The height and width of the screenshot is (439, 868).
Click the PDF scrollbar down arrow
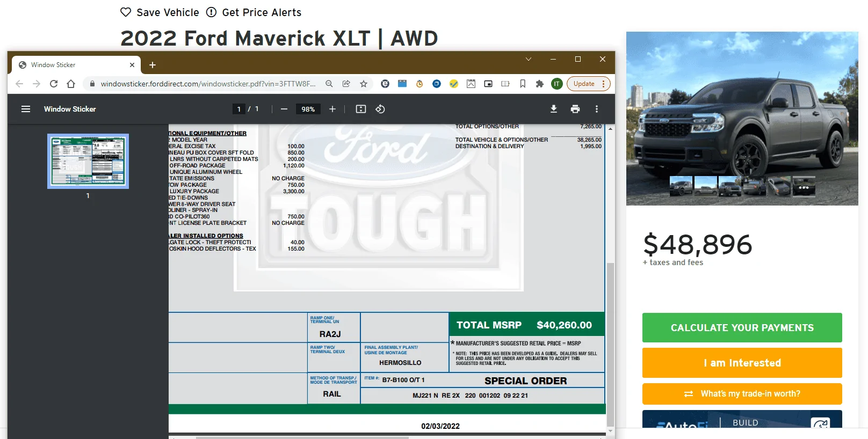point(610,430)
